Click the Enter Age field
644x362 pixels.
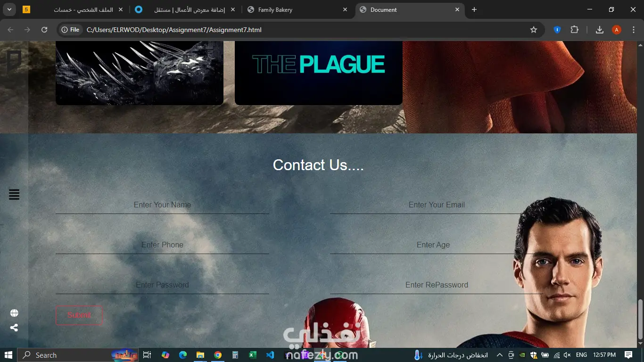pyautogui.click(x=437, y=245)
